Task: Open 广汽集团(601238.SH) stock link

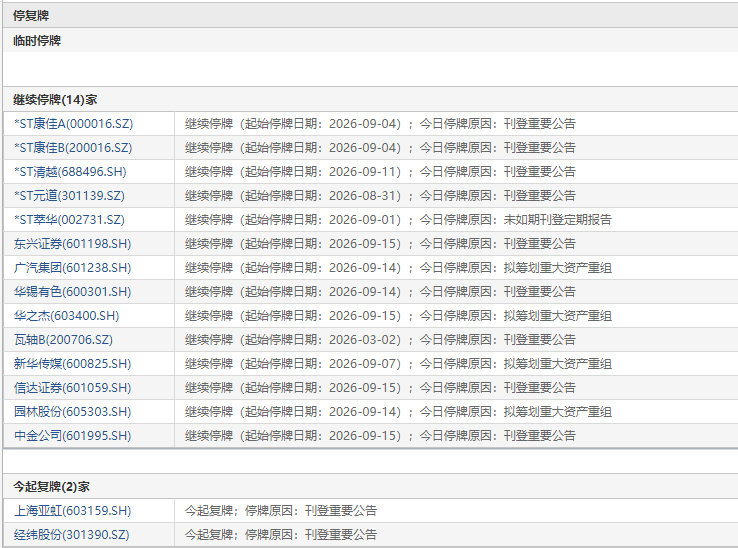Action: 72,268
